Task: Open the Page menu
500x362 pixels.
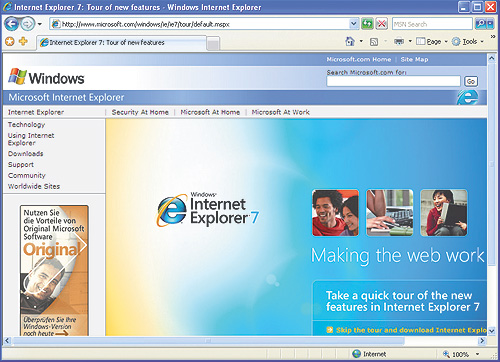Action: [432, 41]
